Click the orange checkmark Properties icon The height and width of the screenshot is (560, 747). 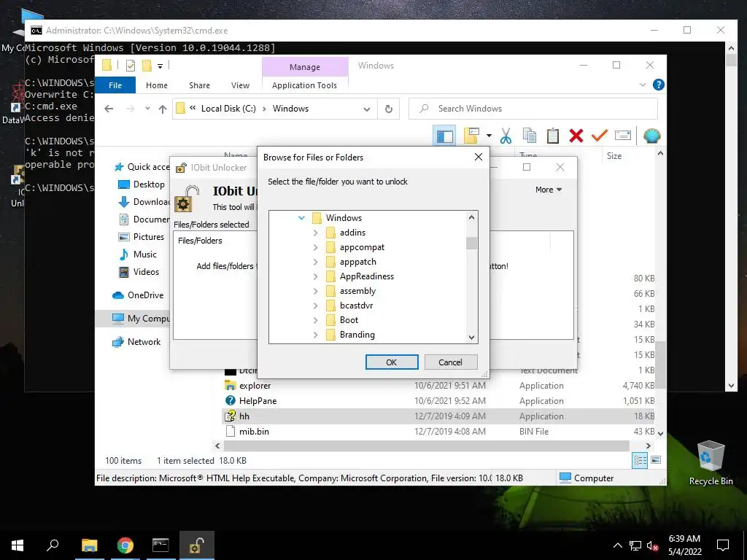(600, 136)
